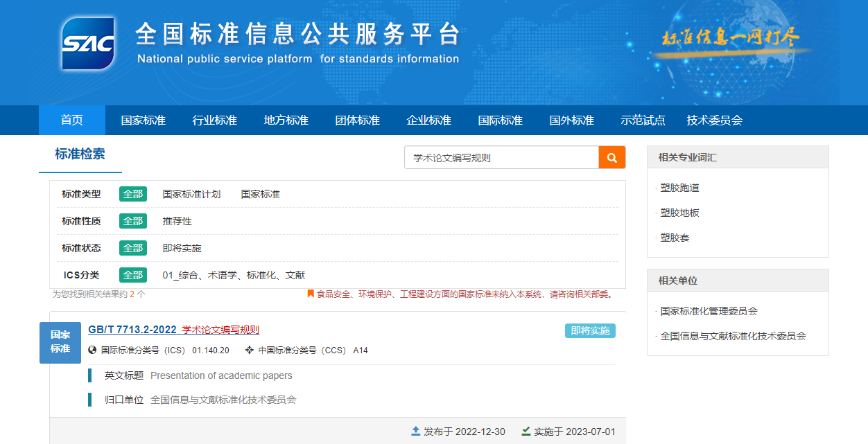This screenshot has width=868, height=444.
Task: Navigate to 企业标准 section
Action: (429, 120)
